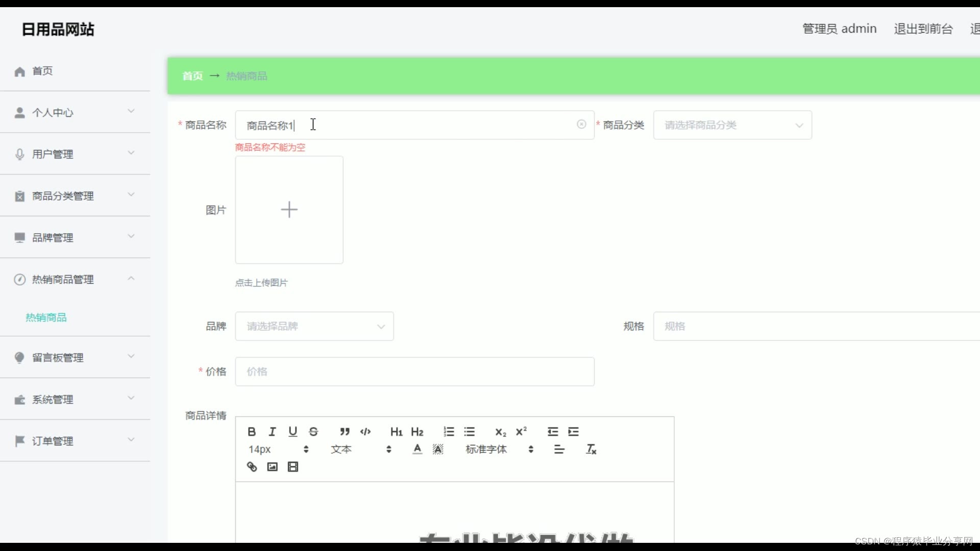Open the 请选择品牌 brand dropdown
Screen dimensions: 980x551
pyautogui.click(x=314, y=326)
